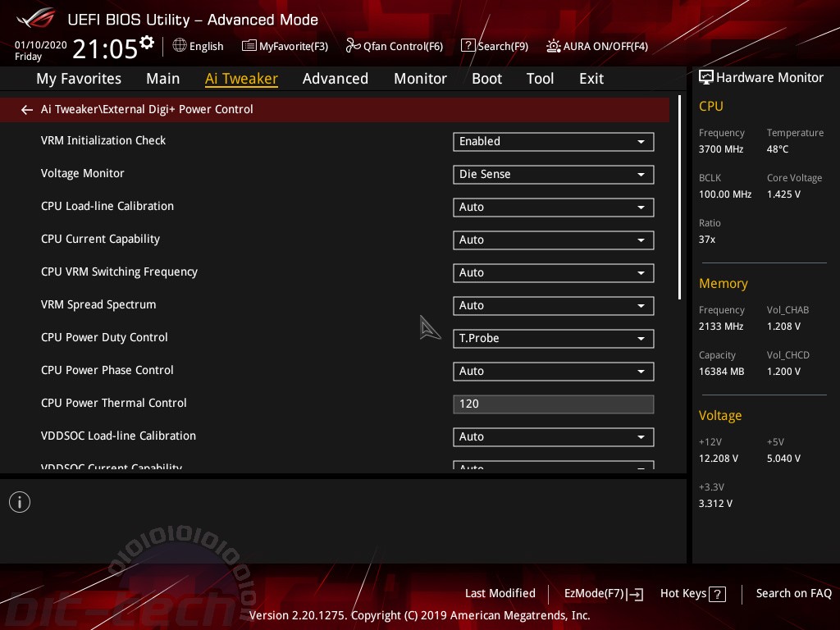840x630 pixels.
Task: Open VRM Initialization Check dropdown
Action: [x=554, y=141]
